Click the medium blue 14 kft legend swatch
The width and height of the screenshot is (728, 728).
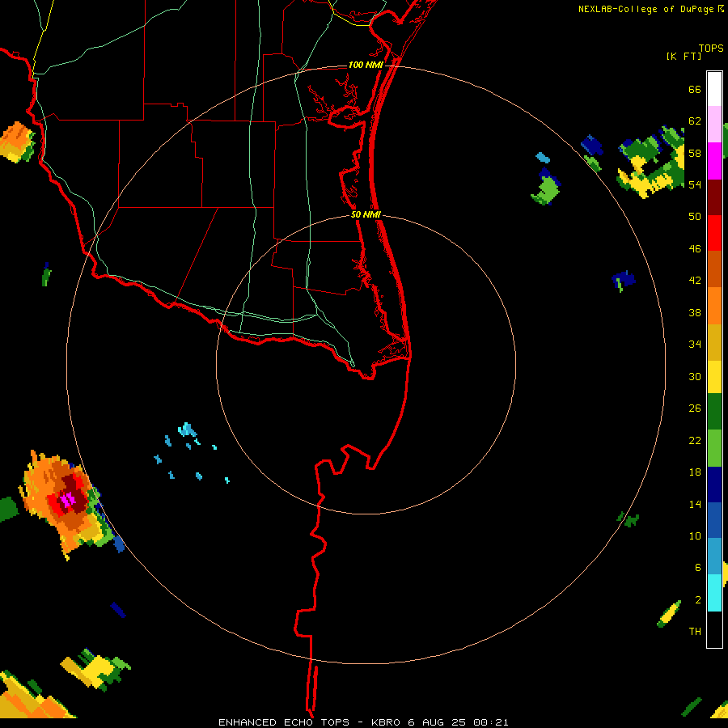pyautogui.click(x=714, y=520)
